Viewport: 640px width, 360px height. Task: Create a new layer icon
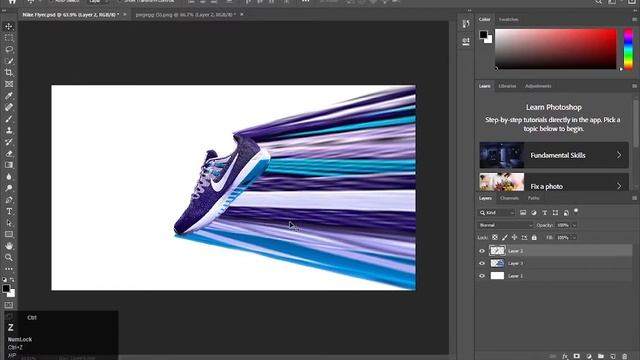(612, 356)
